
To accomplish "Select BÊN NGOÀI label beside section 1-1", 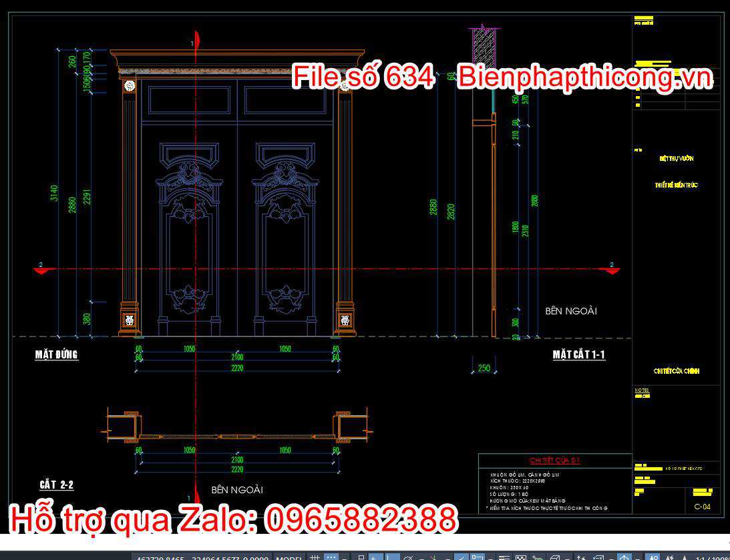I will pyautogui.click(x=571, y=311).
